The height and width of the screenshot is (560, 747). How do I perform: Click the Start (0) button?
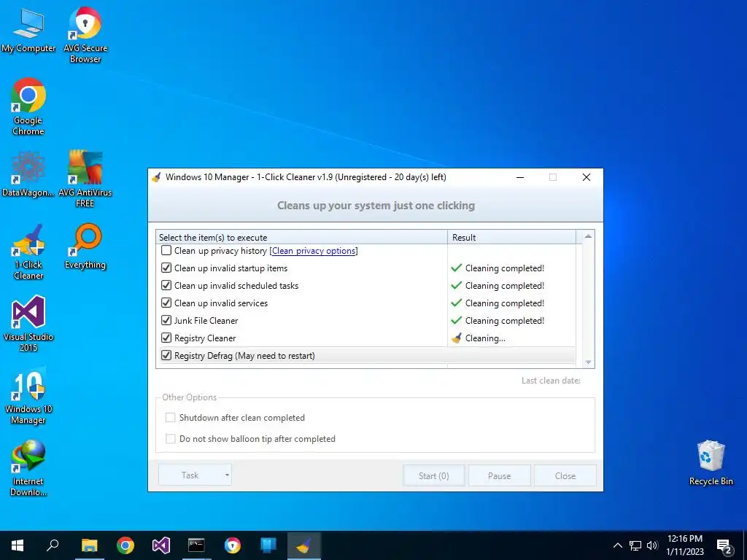(x=433, y=475)
